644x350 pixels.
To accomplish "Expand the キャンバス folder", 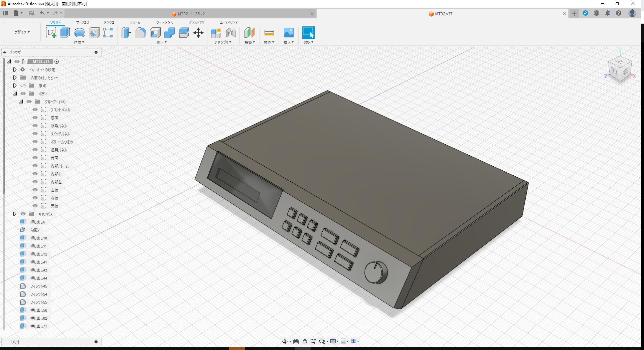I will point(15,214).
